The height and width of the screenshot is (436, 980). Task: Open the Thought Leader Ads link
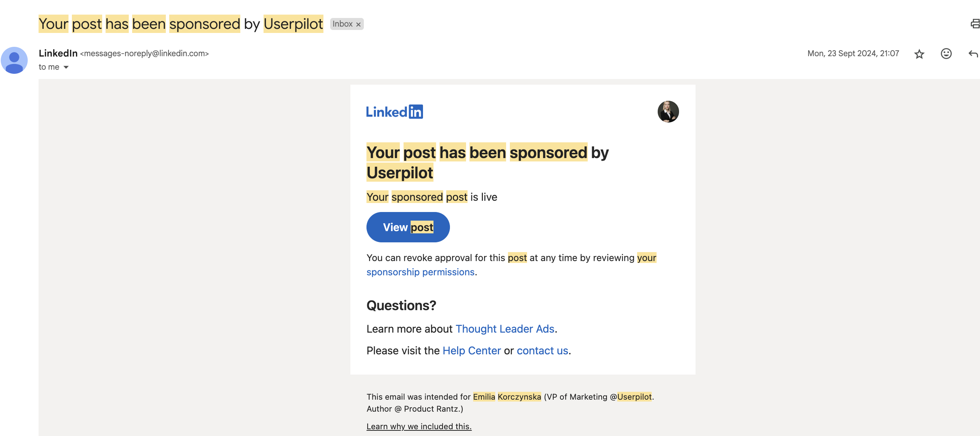505,328
